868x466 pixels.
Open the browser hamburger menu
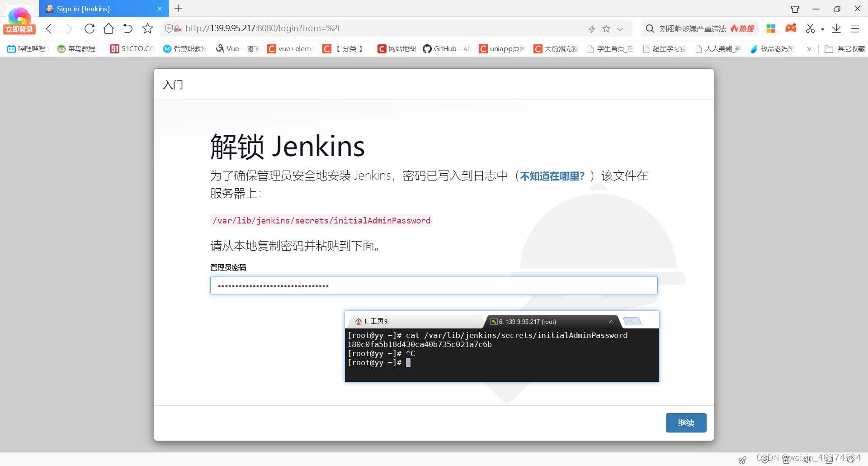(855, 29)
